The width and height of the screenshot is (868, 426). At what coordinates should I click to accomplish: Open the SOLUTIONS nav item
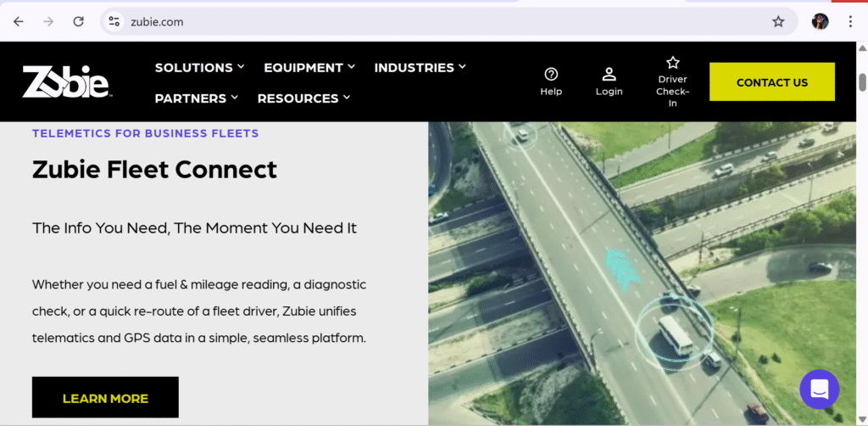194,68
